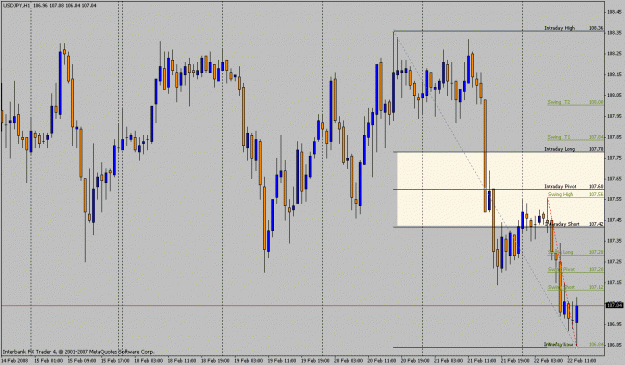This screenshot has width=625, height=365.
Task: Click the 107.95 price axis label
Action: coord(614,116)
